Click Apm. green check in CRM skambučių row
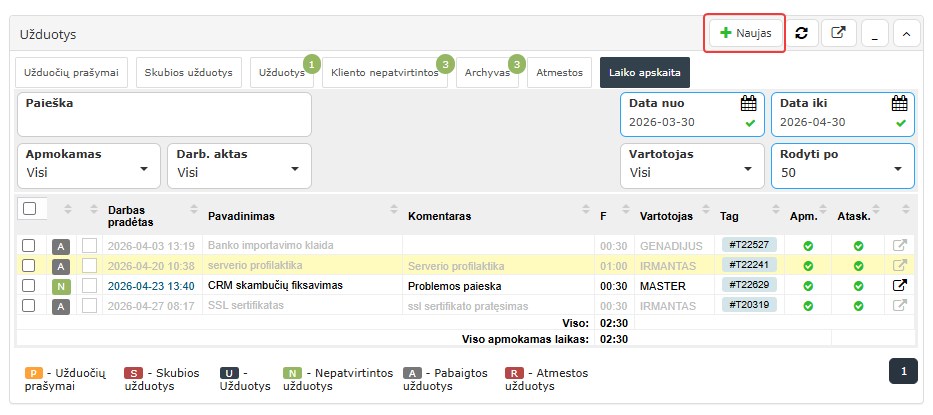 pos(807,286)
